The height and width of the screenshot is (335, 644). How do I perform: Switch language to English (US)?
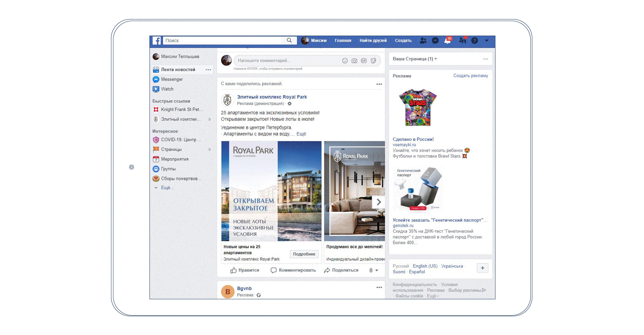(x=425, y=266)
